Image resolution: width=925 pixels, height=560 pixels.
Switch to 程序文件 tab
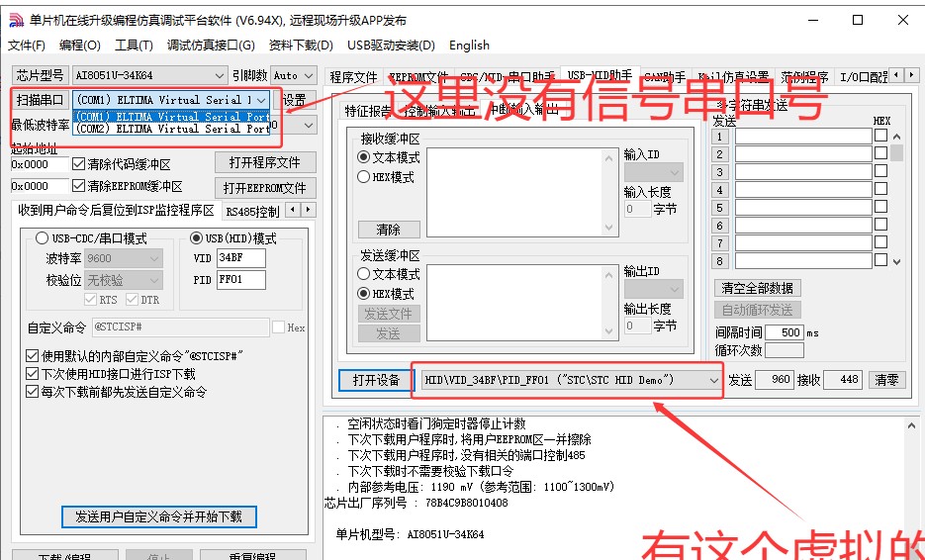(353, 77)
